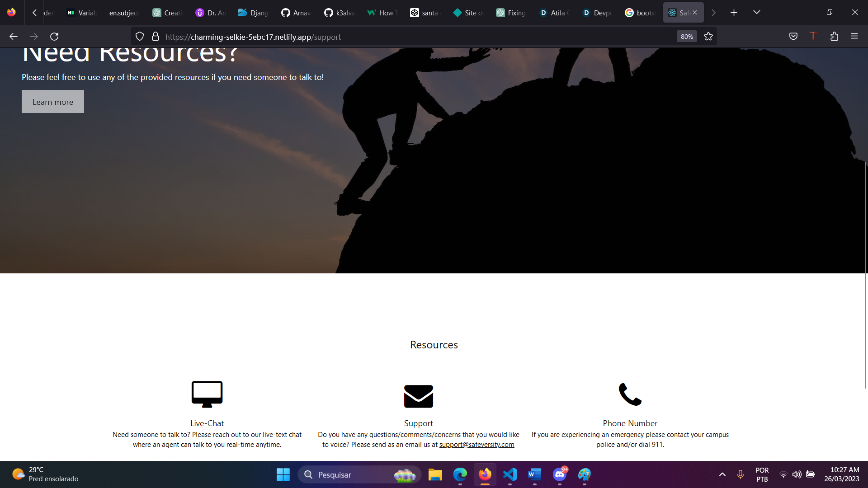Expand the list all tabs dropdown
868x488 pixels.
pos(756,13)
